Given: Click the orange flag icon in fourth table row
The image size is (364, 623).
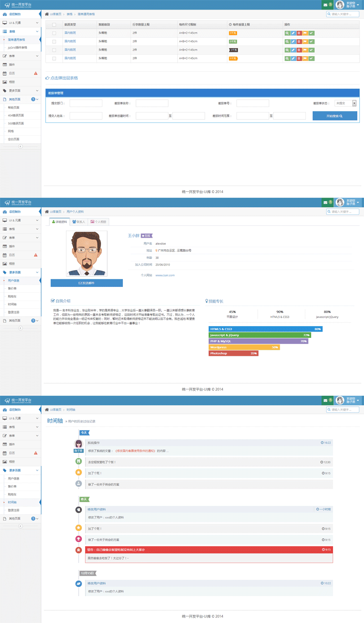Looking at the screenshot, I should (305, 58).
